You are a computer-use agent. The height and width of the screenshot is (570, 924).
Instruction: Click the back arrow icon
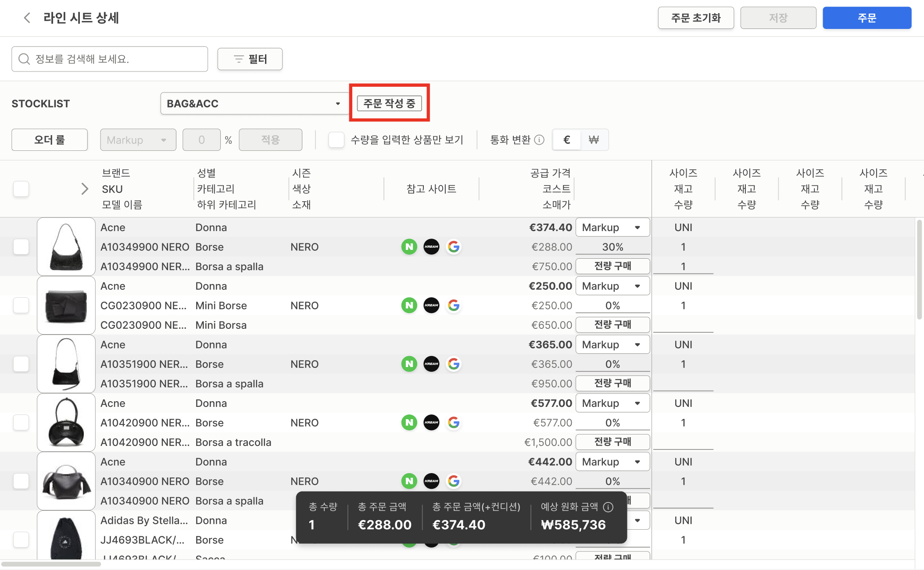click(27, 18)
